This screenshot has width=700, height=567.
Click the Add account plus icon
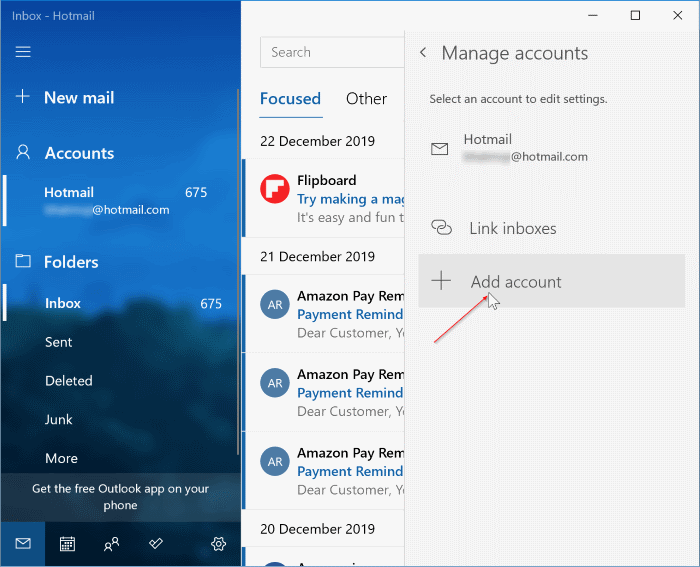click(x=441, y=281)
